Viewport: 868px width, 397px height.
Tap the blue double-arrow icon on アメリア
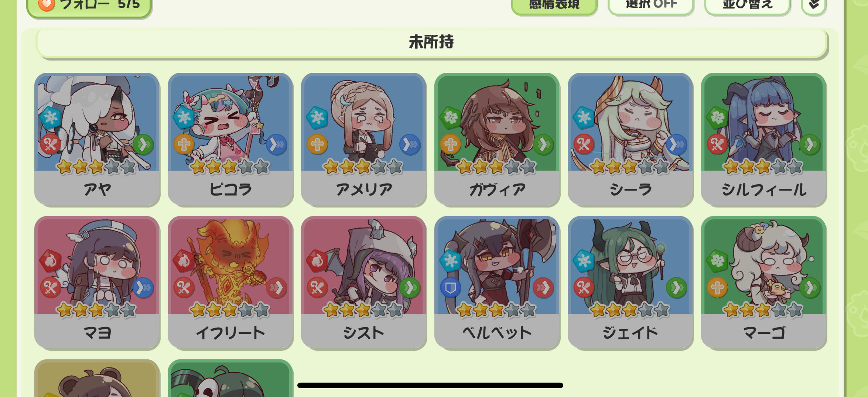(x=410, y=144)
